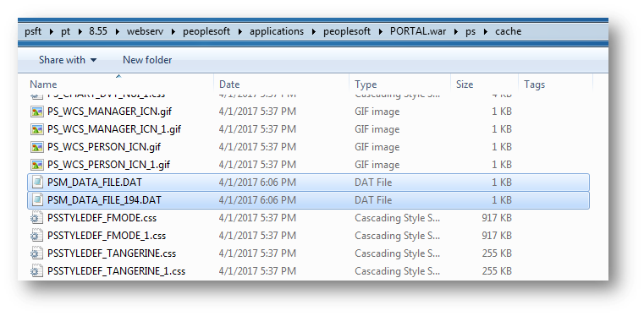Viewport: 644px width, 316px height.
Task: Click the PS_WCS_MANAGER_ICN_1.gif file icon
Action: tap(37, 129)
